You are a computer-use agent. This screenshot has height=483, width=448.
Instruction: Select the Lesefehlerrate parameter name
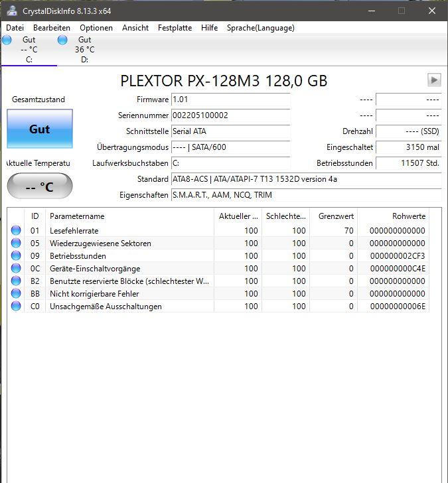pos(74,231)
